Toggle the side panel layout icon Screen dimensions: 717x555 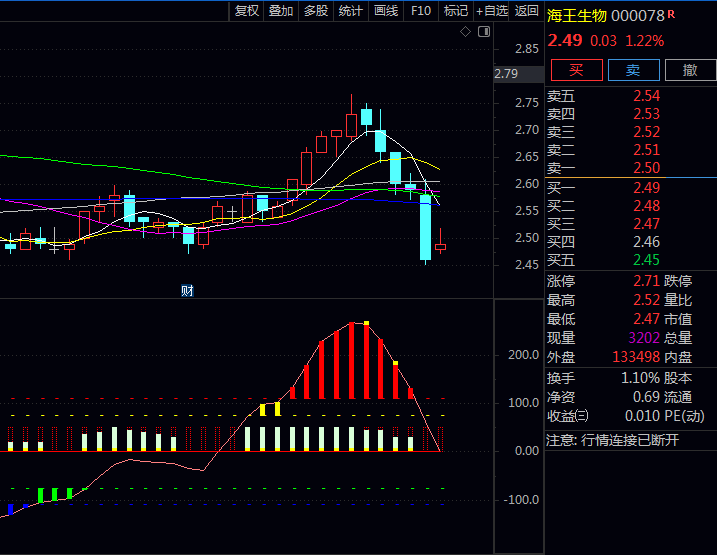click(484, 32)
